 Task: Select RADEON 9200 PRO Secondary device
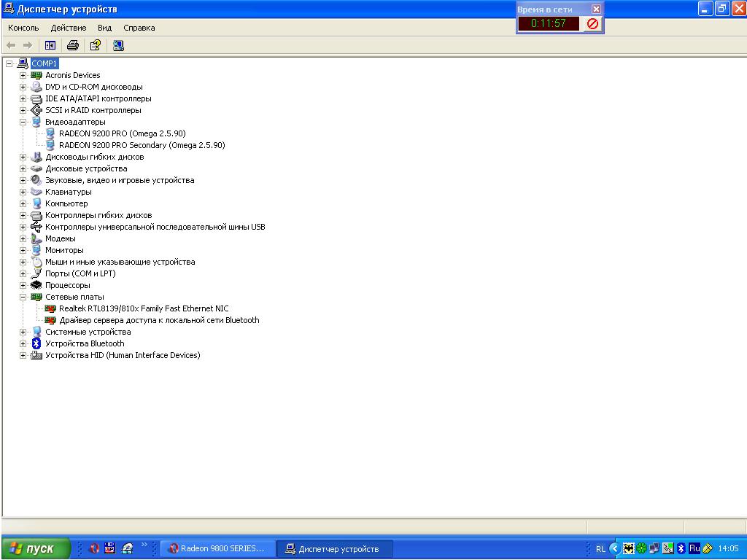[x=142, y=145]
